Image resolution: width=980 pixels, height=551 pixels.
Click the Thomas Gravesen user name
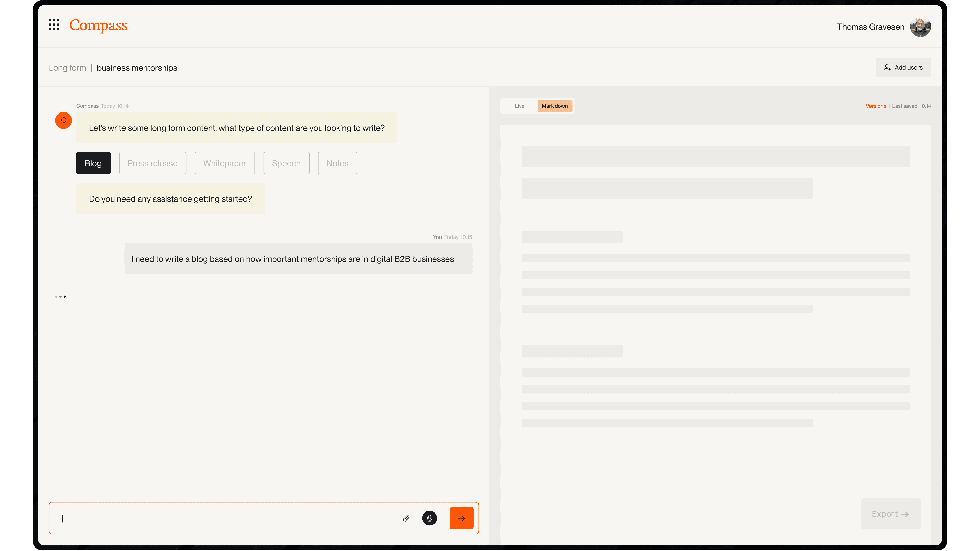(x=871, y=27)
